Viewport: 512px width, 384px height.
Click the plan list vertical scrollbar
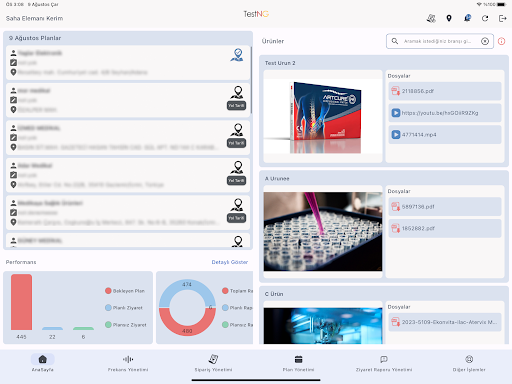(251, 80)
